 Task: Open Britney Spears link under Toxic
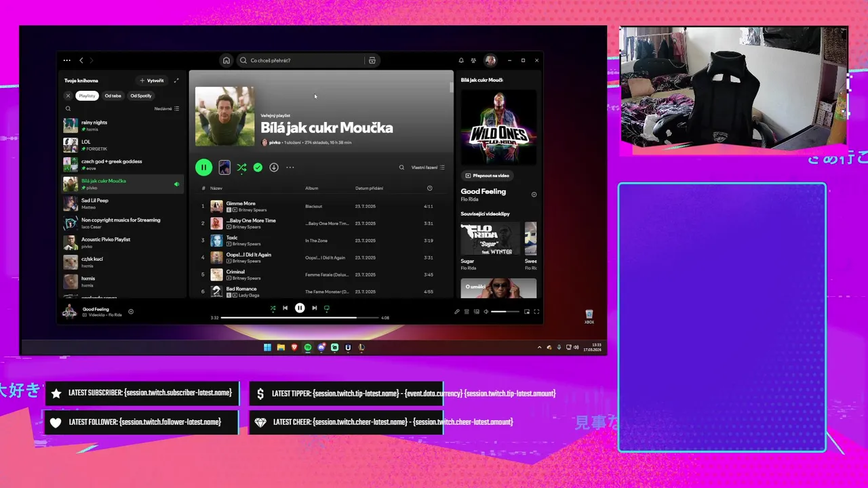[x=246, y=244]
